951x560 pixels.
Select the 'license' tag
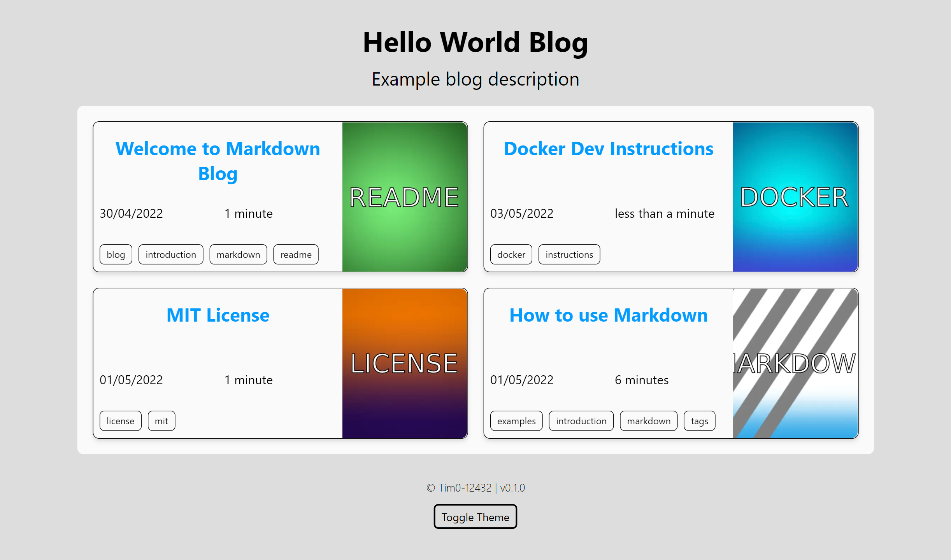point(120,421)
